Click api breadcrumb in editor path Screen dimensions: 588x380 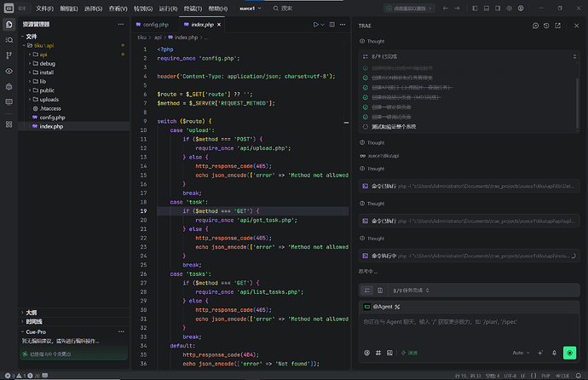point(158,37)
